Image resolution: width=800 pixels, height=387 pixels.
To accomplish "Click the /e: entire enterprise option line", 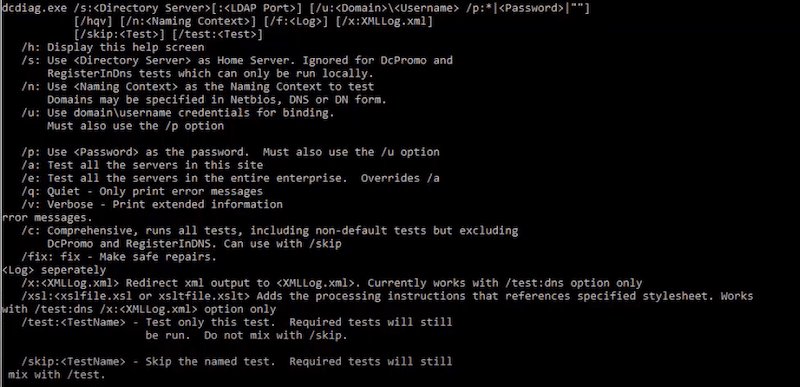I will pyautogui.click(x=231, y=178).
